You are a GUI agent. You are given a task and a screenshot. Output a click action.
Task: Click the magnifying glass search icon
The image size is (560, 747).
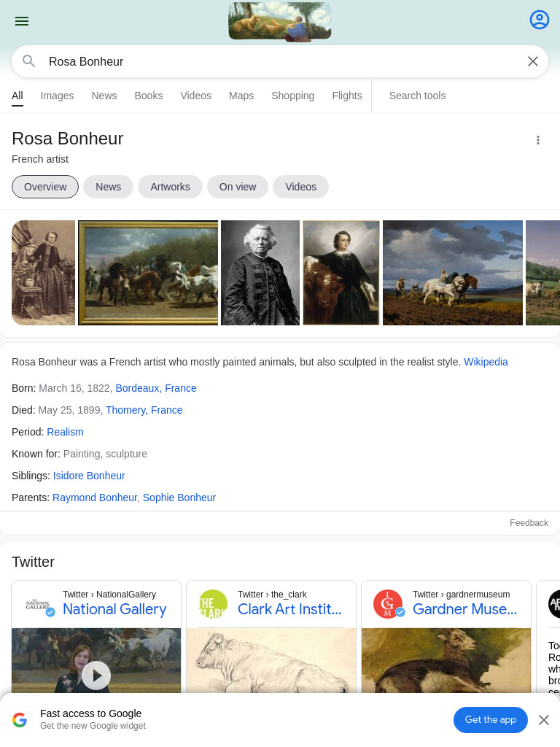[29, 61]
